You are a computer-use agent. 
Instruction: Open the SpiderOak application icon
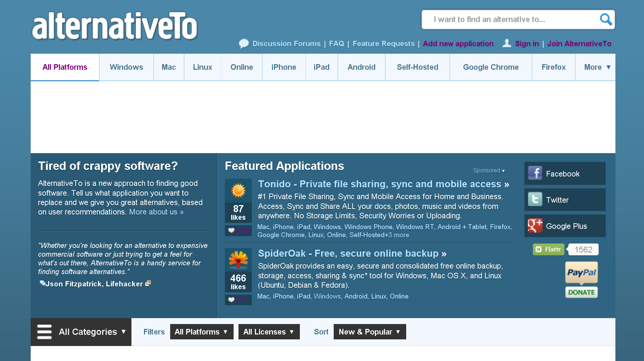tap(238, 260)
